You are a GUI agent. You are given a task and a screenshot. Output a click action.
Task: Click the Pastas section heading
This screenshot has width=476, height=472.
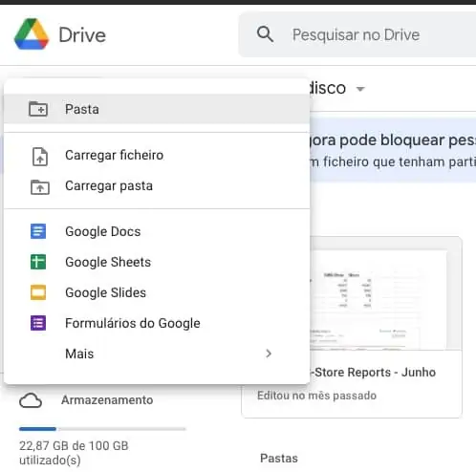click(x=279, y=459)
